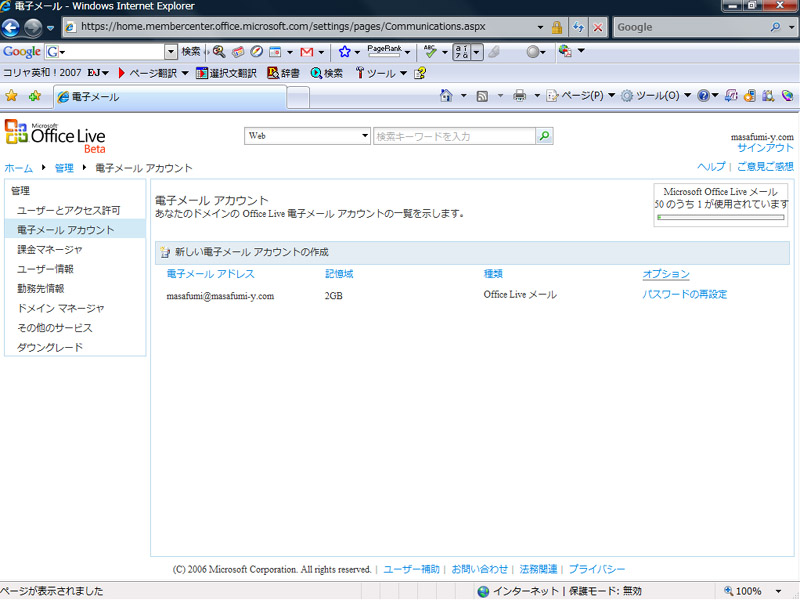Go back with the browser Back arrow

(10, 27)
